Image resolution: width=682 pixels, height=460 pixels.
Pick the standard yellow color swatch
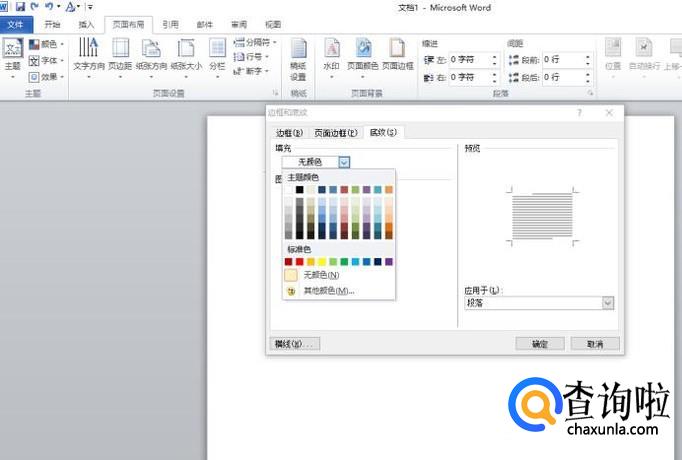322,262
